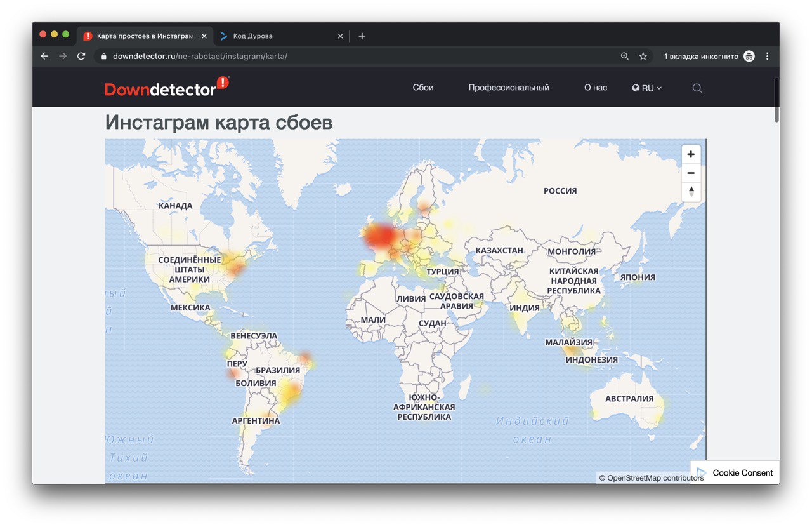Click the browser forward arrow
The height and width of the screenshot is (527, 812).
tap(63, 56)
